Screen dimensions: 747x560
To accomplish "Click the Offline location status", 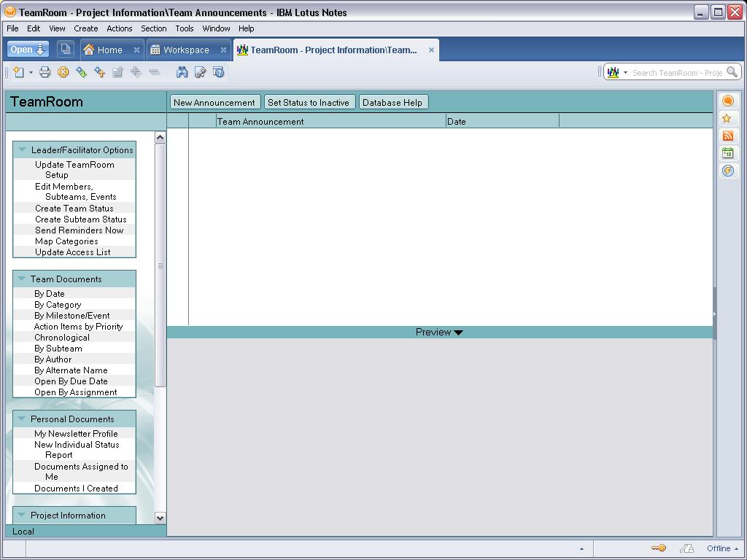I will [x=722, y=548].
